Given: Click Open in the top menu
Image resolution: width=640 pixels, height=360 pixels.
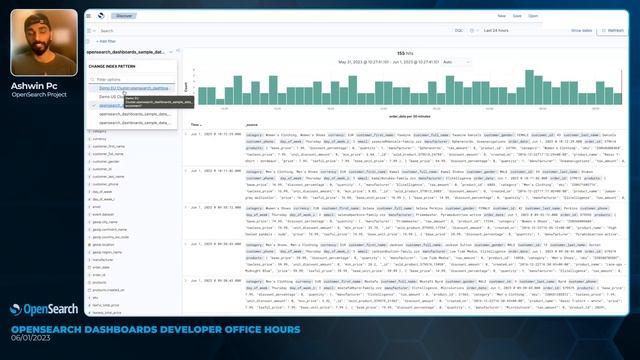Looking at the screenshot, I should [x=533, y=16].
